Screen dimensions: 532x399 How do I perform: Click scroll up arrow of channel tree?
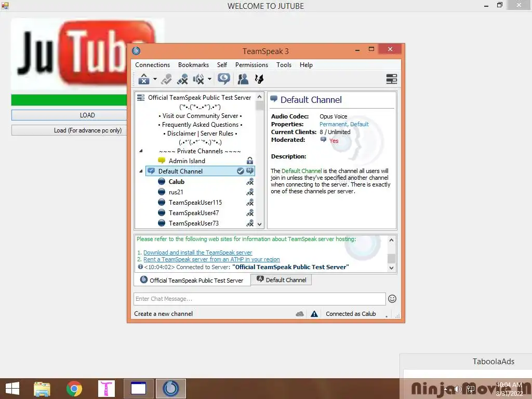click(260, 97)
